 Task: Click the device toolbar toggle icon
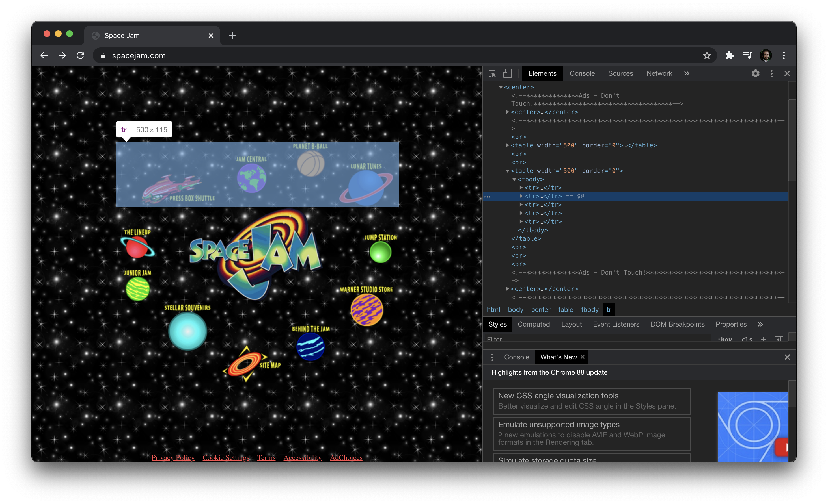click(507, 73)
